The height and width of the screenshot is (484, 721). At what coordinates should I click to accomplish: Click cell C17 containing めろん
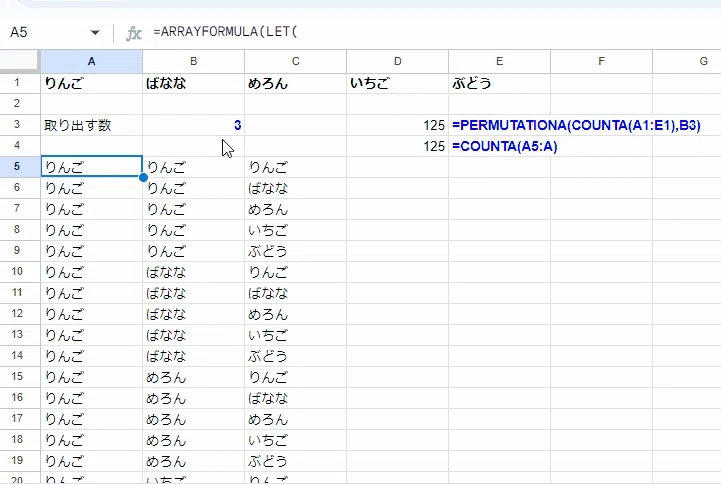tap(296, 419)
